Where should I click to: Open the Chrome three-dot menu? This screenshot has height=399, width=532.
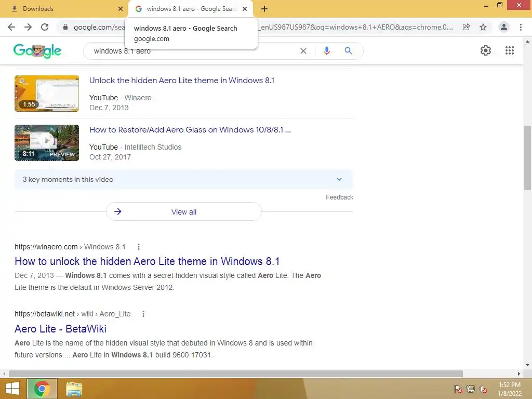[521, 27]
